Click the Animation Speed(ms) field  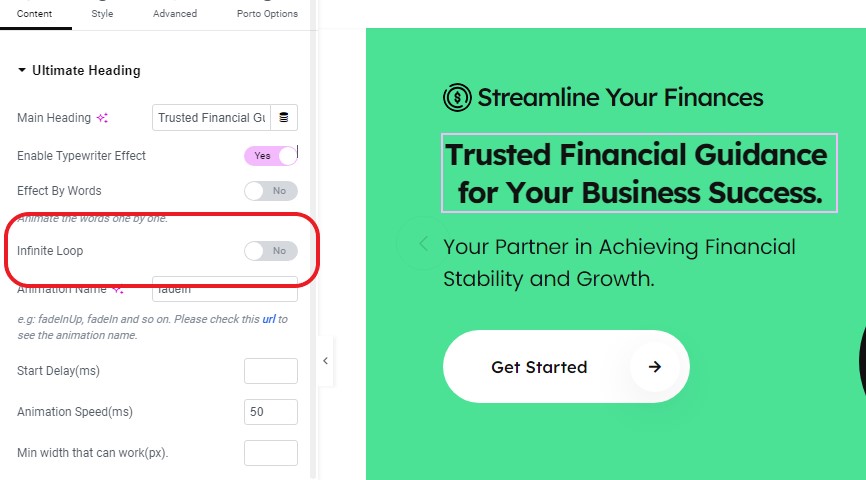(271, 412)
